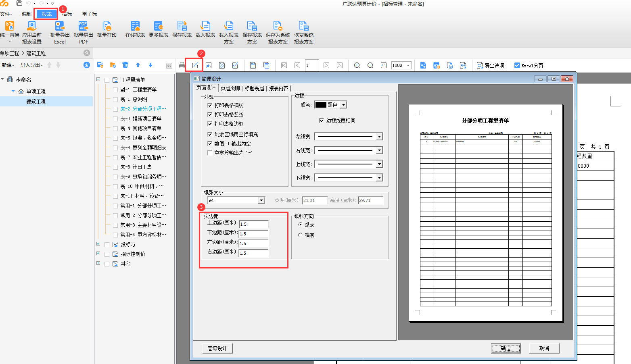The width and height of the screenshot is (631, 364).
Task: Collapse report list with double-chevron button
Action: tap(169, 65)
